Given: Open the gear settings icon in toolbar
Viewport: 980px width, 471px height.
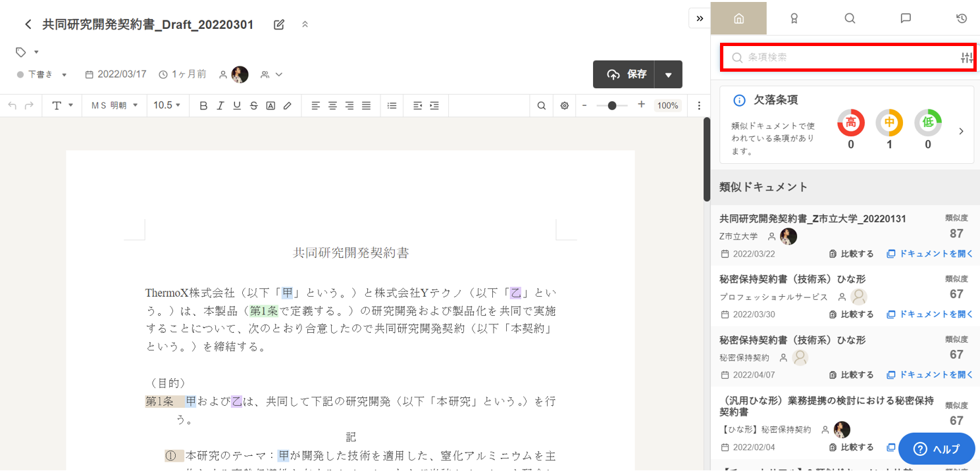Looking at the screenshot, I should pos(564,105).
